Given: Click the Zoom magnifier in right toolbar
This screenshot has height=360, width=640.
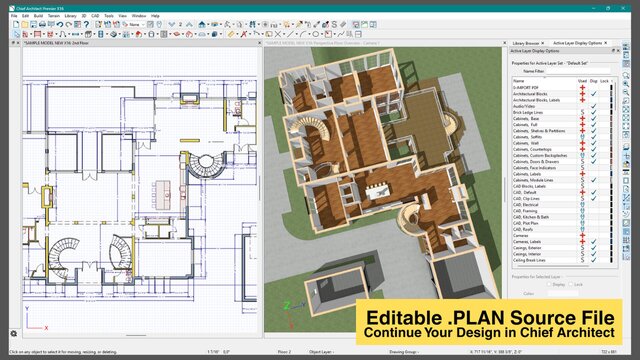Looking at the screenshot, I should click(x=626, y=76).
